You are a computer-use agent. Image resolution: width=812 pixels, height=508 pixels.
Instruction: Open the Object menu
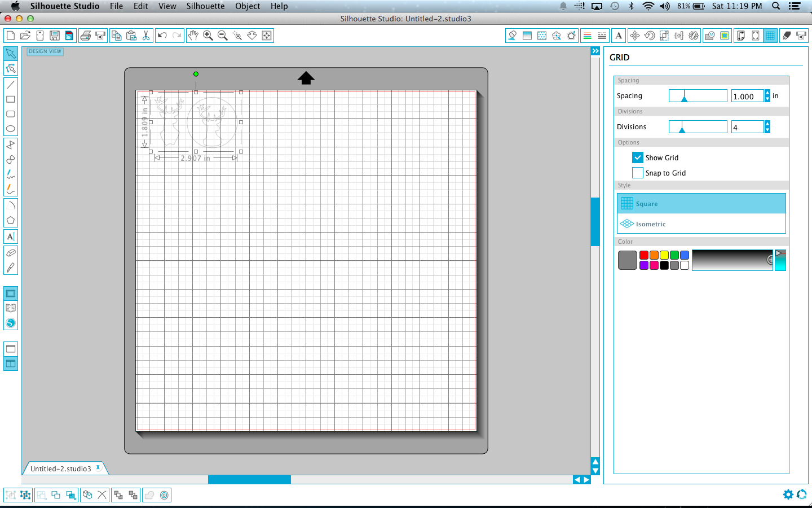coord(248,6)
